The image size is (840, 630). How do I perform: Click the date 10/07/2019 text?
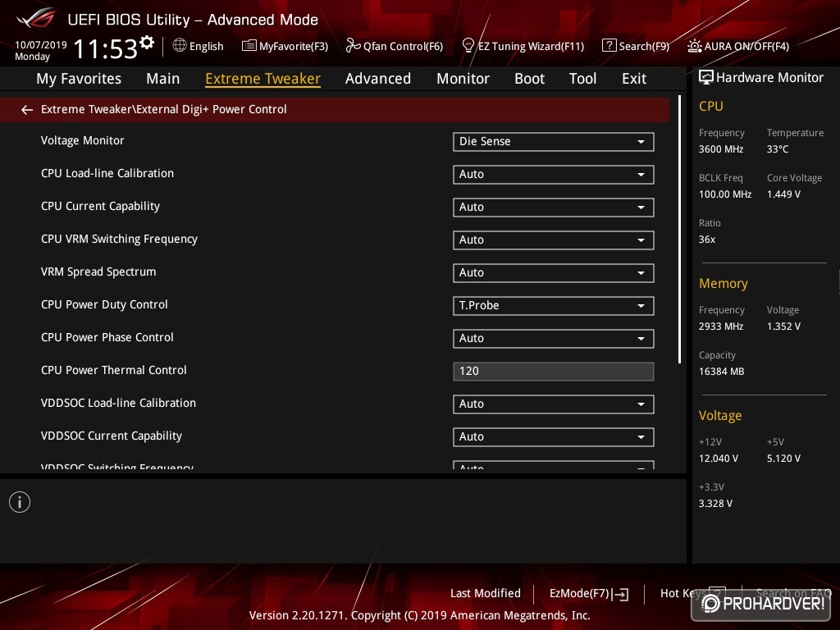(x=41, y=45)
